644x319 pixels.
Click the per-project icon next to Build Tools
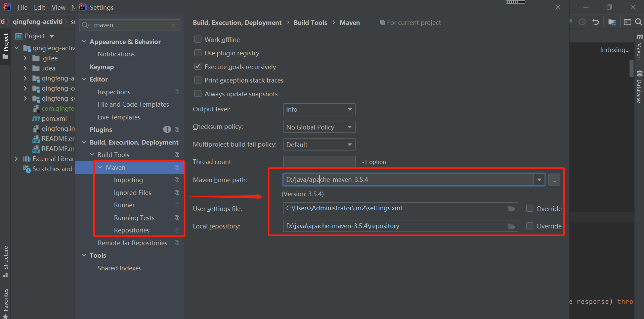177,155
